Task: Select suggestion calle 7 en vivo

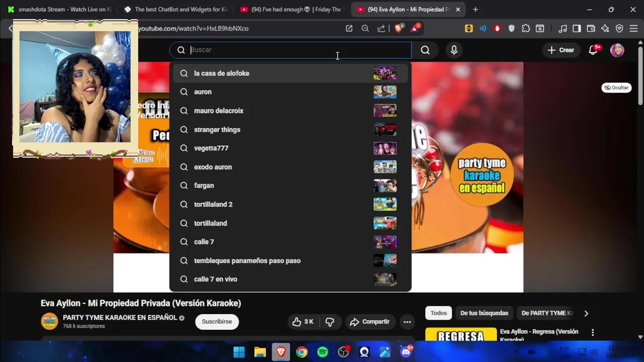Action: [x=290, y=280]
